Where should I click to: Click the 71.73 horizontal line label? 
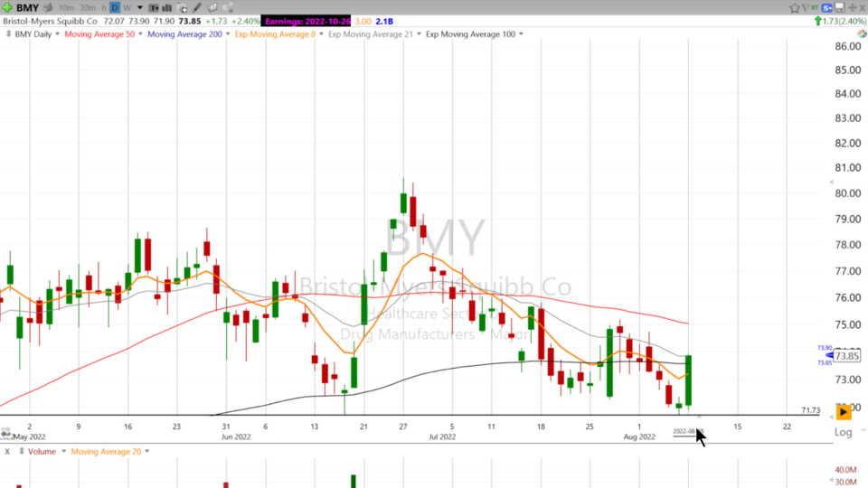pyautogui.click(x=810, y=410)
